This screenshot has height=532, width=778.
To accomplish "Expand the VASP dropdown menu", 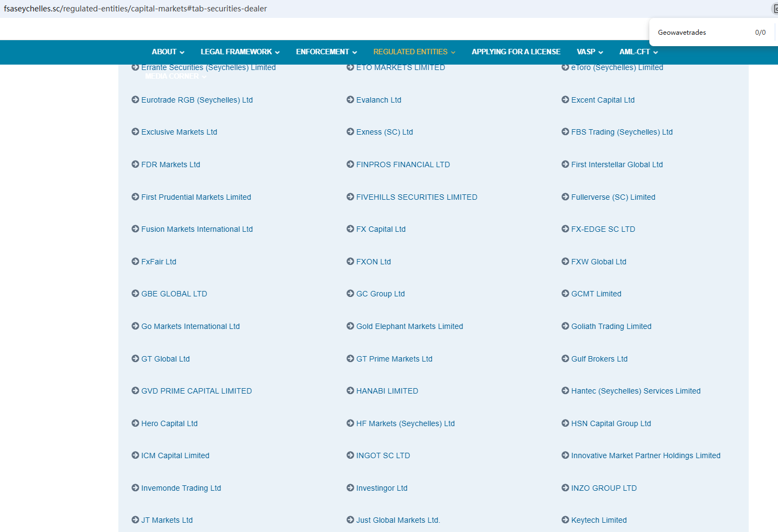I will [590, 52].
